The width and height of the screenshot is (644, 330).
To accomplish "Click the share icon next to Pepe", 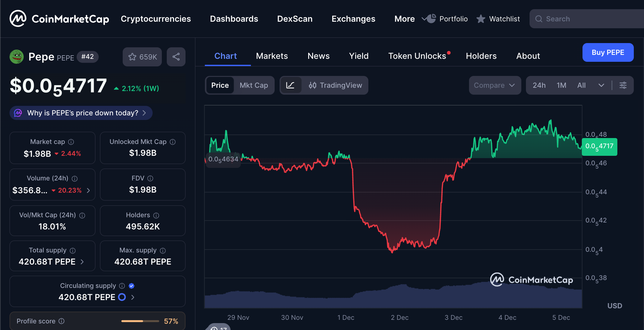I will [x=176, y=57].
